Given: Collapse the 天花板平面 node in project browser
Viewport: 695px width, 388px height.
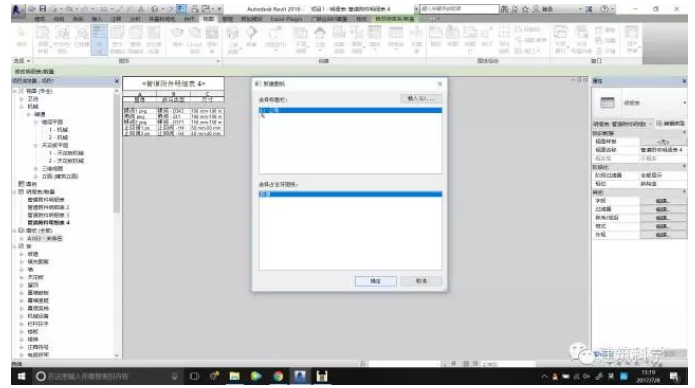Looking at the screenshot, I should tap(36, 145).
